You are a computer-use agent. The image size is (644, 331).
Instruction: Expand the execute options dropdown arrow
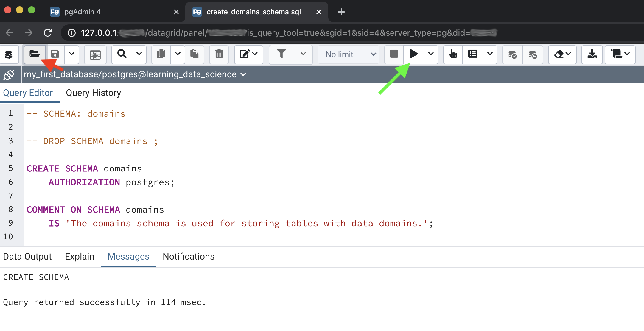(x=431, y=54)
